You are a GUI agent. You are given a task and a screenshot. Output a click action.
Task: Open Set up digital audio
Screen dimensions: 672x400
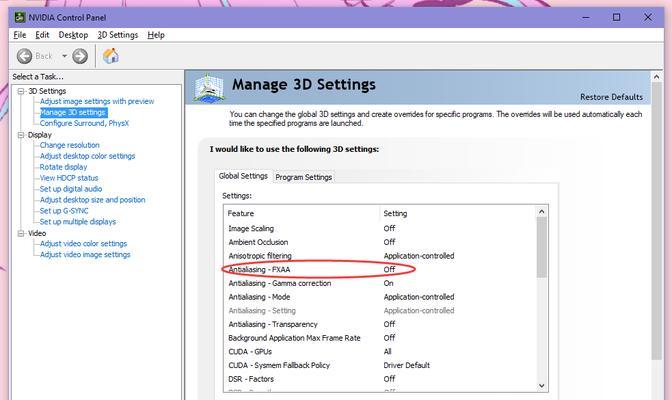[71, 189]
